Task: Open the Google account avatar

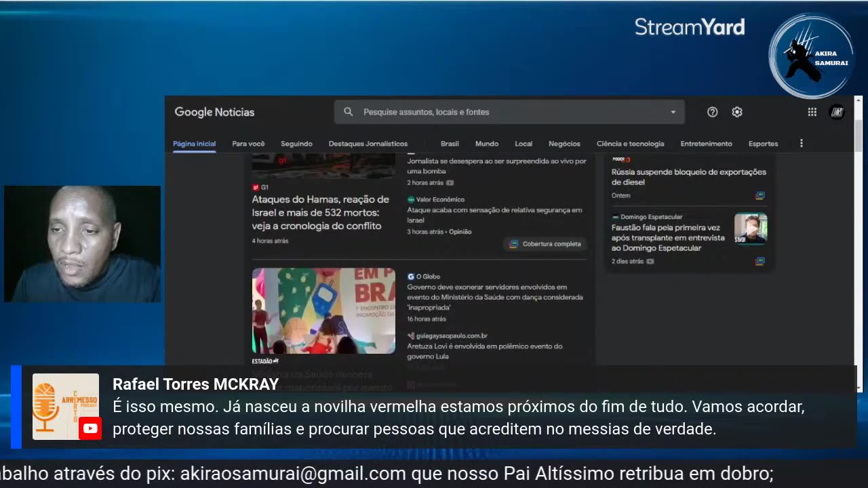Action: pos(837,112)
